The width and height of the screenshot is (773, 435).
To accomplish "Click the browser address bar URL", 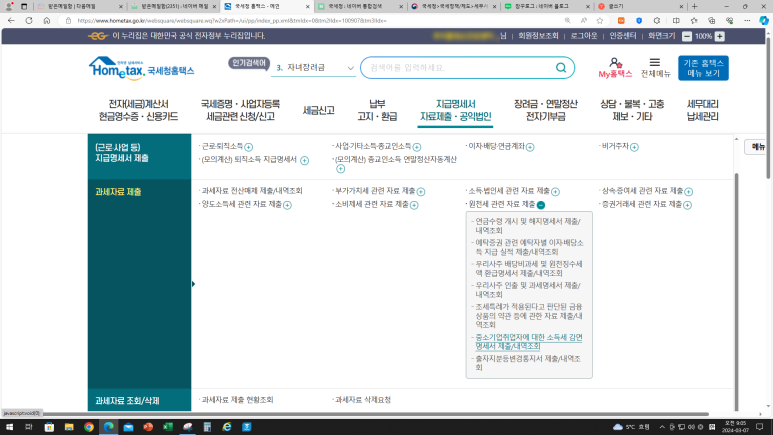I will [232, 21].
